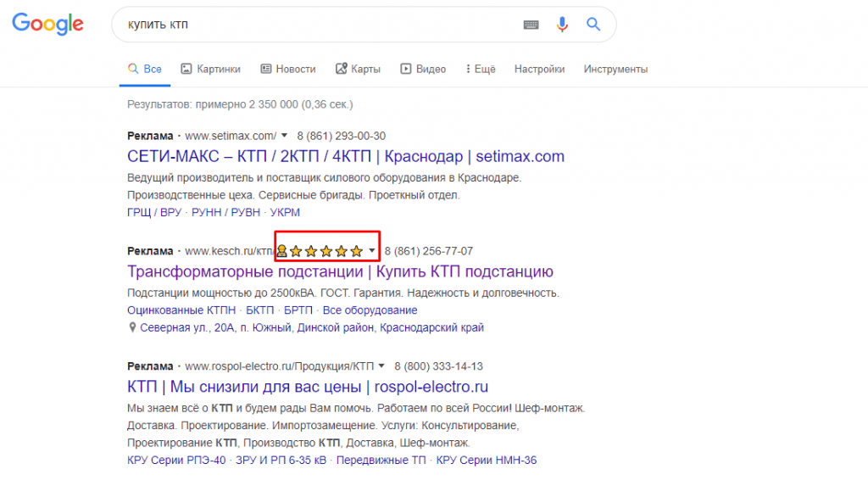The image size is (868, 486).
Task: Open the 'БКТП' sitelink
Action: (x=260, y=310)
